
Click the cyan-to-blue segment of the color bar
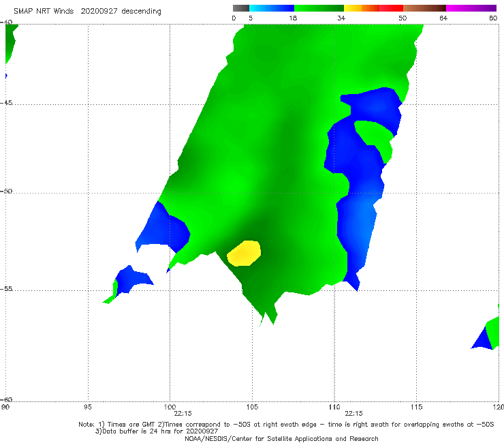click(272, 8)
